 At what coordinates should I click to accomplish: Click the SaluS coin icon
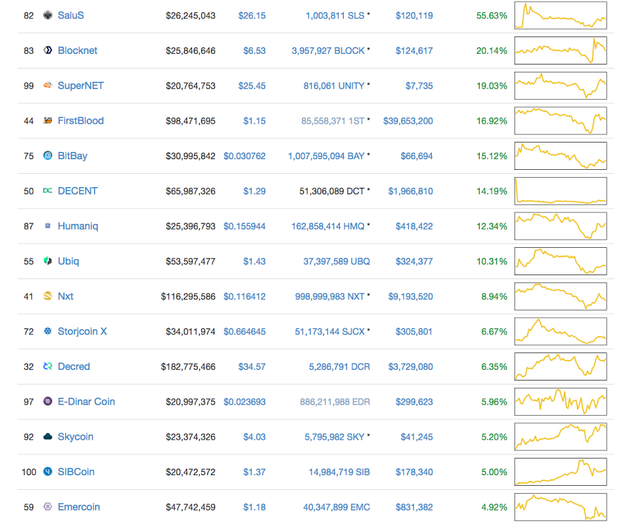[48, 16]
